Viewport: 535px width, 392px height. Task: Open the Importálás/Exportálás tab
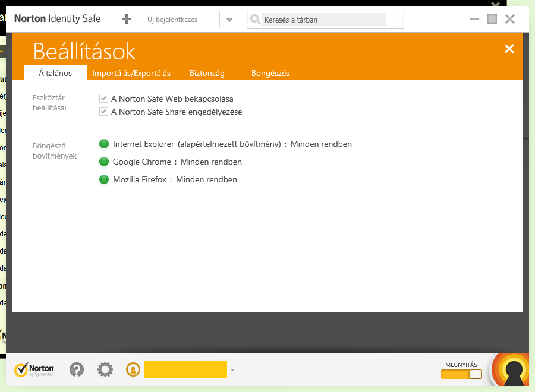pos(131,73)
